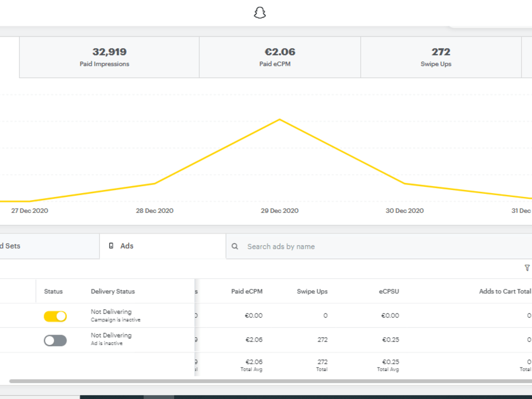The image size is (532, 399).
Task: Select the Paid Impressions metric card
Action: tap(109, 57)
